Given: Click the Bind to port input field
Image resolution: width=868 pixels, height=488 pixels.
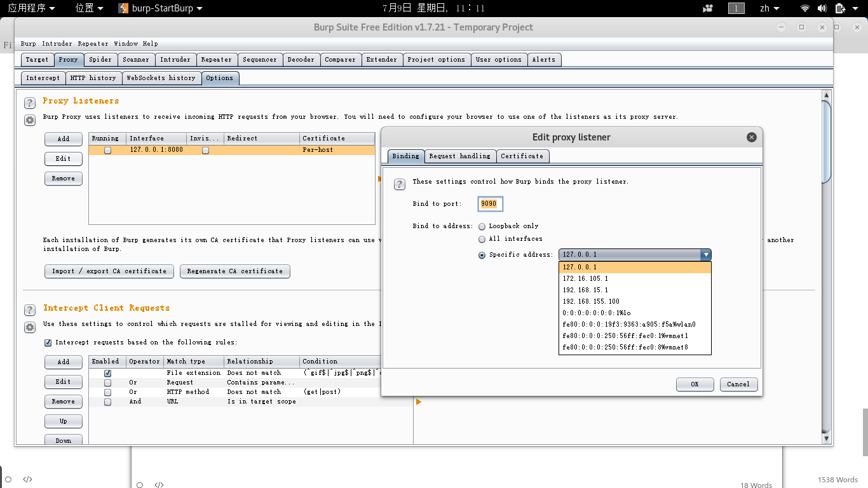Looking at the screenshot, I should click(x=491, y=204).
